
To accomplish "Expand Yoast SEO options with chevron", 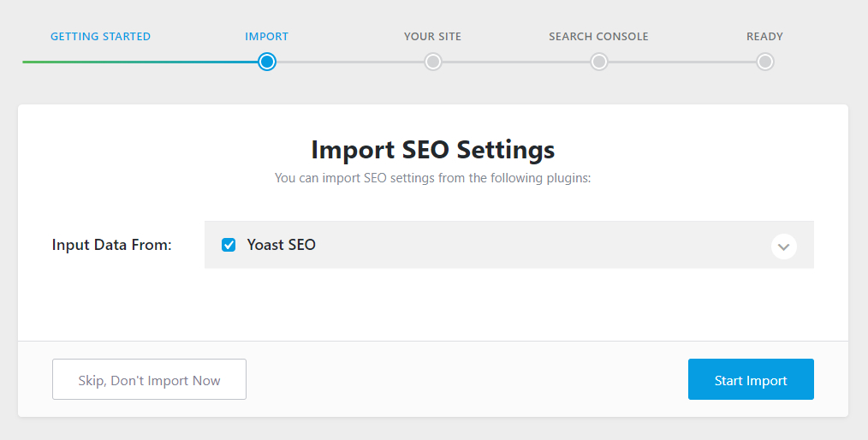I will click(783, 247).
